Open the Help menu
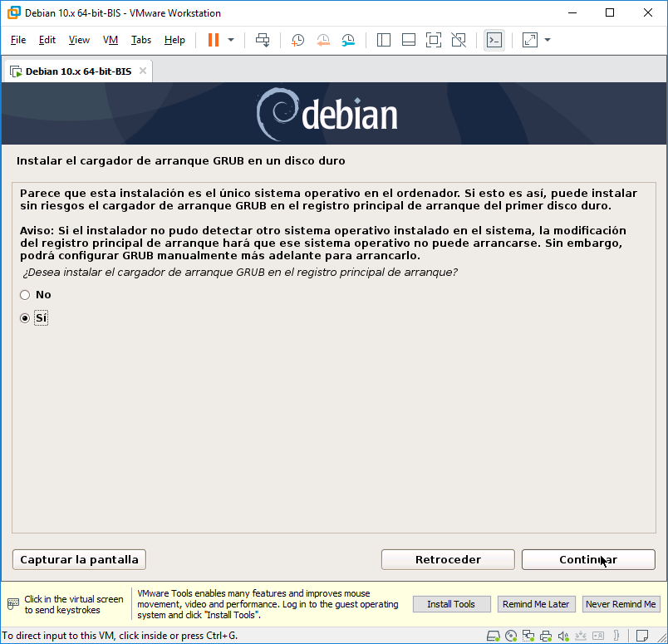 (x=174, y=40)
